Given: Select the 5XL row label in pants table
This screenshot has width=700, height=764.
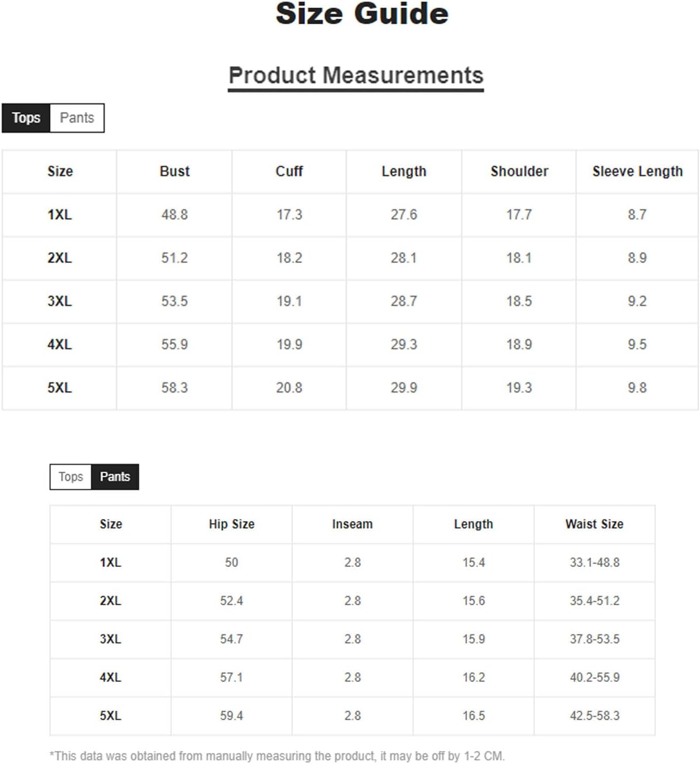Looking at the screenshot, I should (111, 716).
